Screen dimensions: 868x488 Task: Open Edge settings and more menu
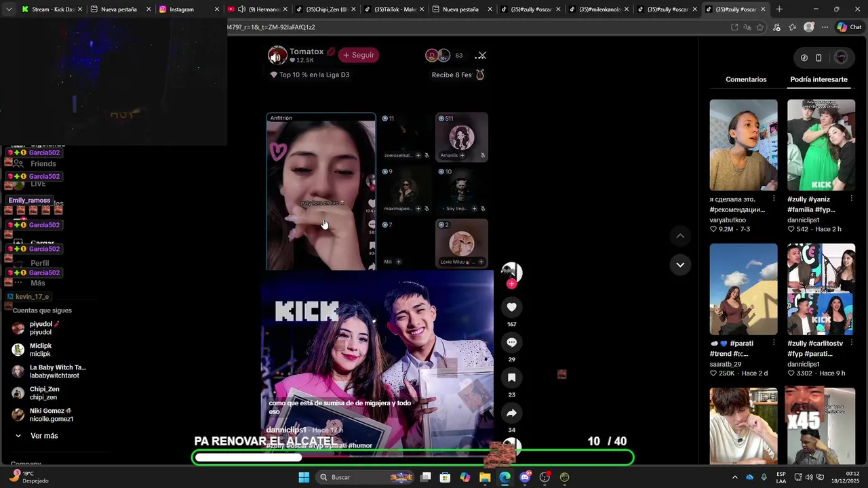point(825,27)
